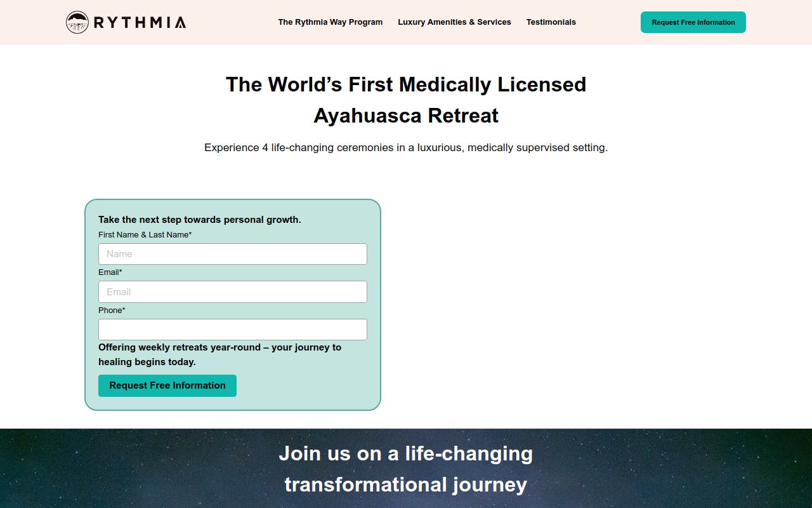The image size is (812, 508).
Task: Select the 'Medically Licensed Ayahuasca Retreat' headline
Action: click(406, 100)
